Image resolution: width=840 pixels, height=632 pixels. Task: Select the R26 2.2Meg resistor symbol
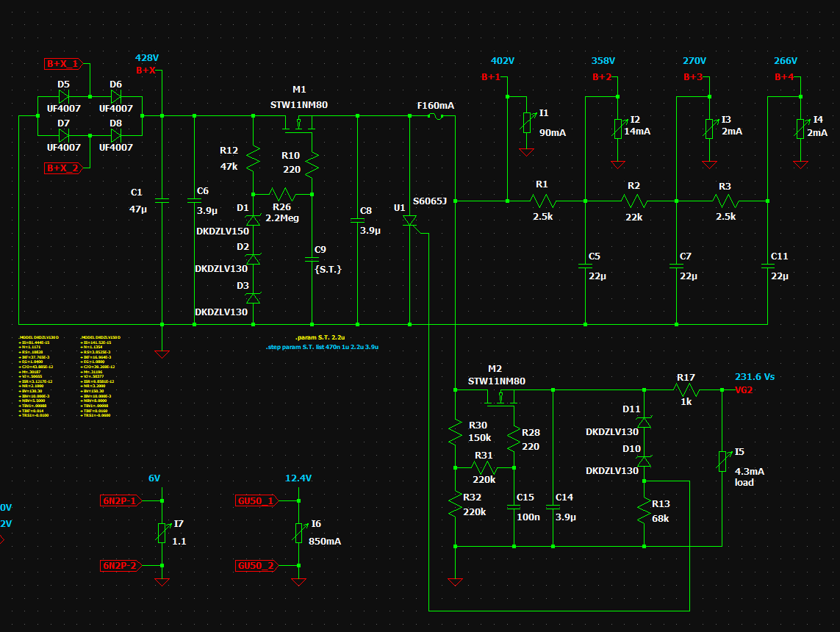pyautogui.click(x=281, y=195)
